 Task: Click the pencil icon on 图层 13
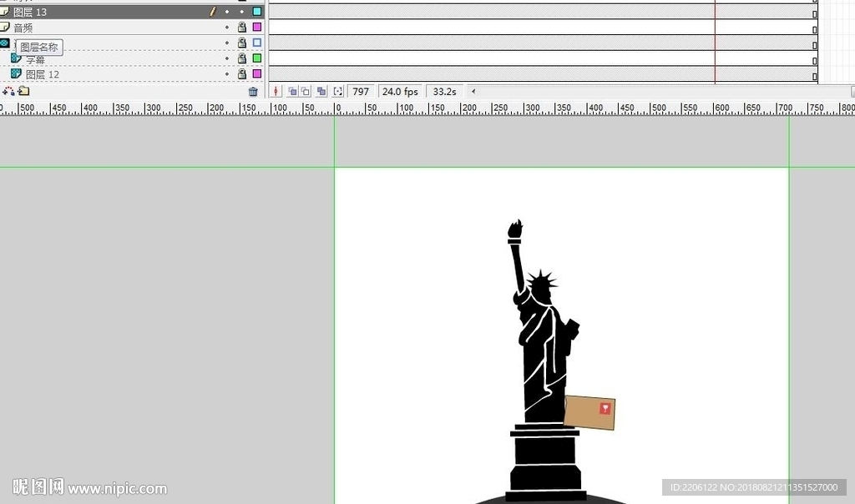pyautogui.click(x=213, y=12)
